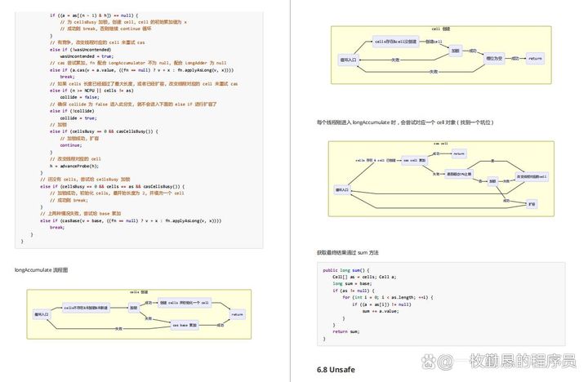The width and height of the screenshot is (588, 382).
Task: Click the '扩容' node in the cas cell diagram
Action: tap(532, 204)
